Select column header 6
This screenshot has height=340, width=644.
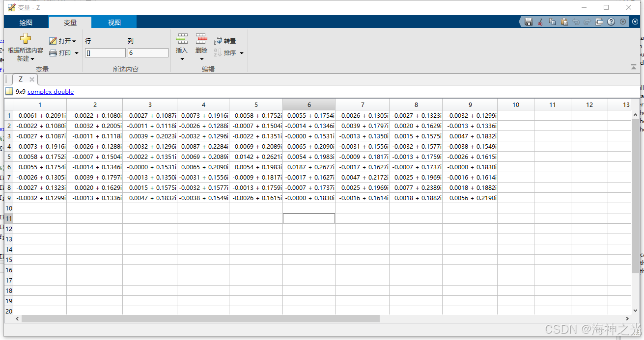pyautogui.click(x=309, y=105)
